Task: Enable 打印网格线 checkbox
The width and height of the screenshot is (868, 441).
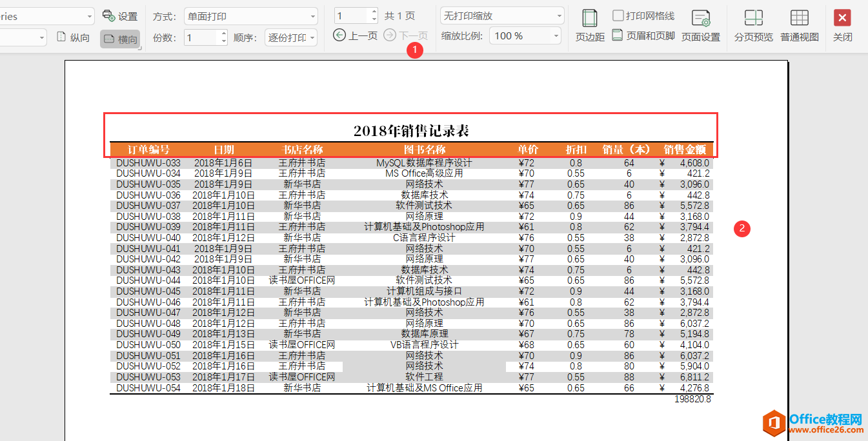Action: [618, 15]
